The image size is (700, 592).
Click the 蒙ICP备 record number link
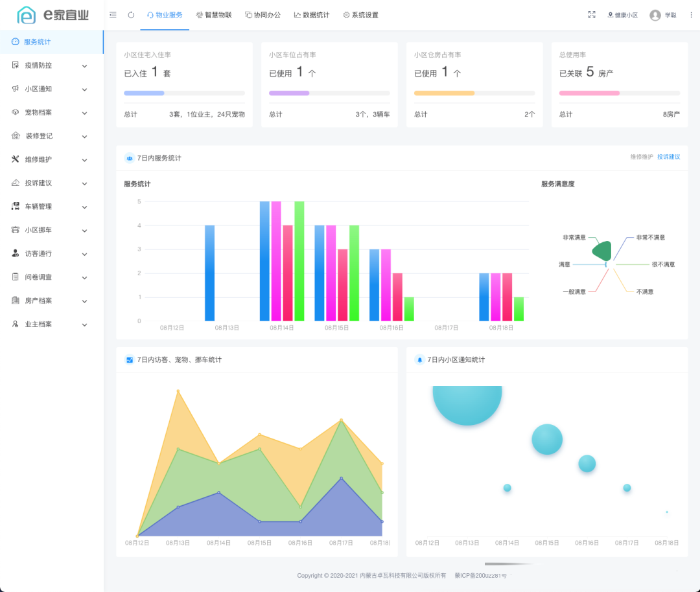[x=480, y=576]
